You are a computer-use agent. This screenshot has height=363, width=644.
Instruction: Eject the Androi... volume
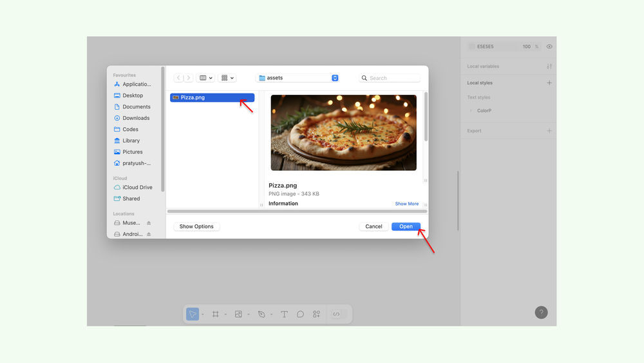pyautogui.click(x=149, y=234)
